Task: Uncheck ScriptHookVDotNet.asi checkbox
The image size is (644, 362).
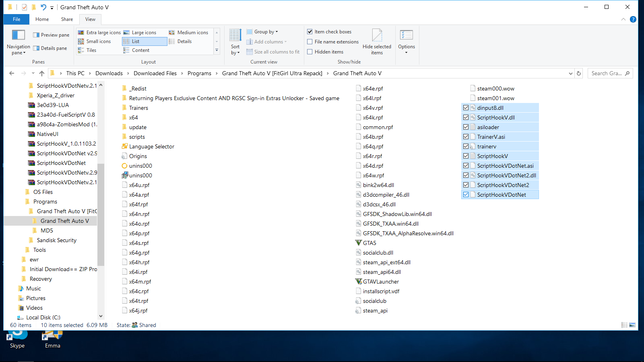Action: (x=466, y=166)
